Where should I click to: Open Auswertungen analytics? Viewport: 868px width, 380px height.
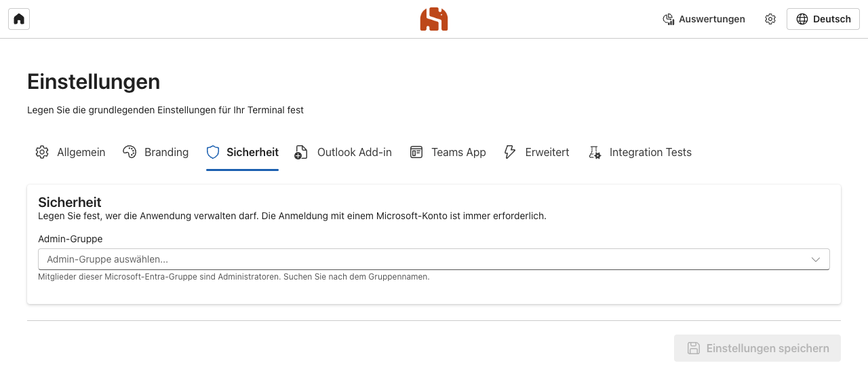[704, 19]
